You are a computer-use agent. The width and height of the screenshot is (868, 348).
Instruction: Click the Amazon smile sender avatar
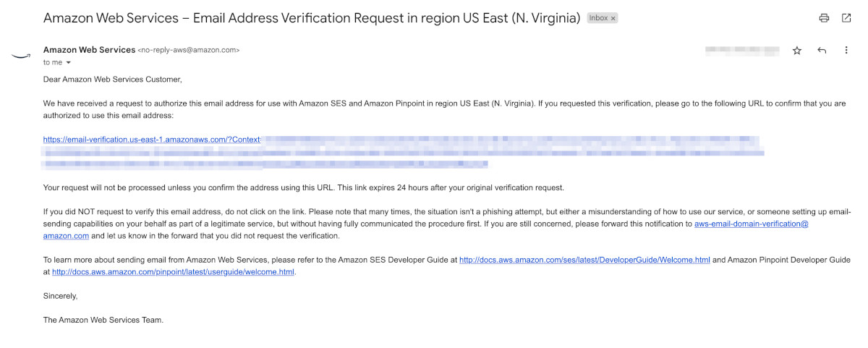click(21, 55)
